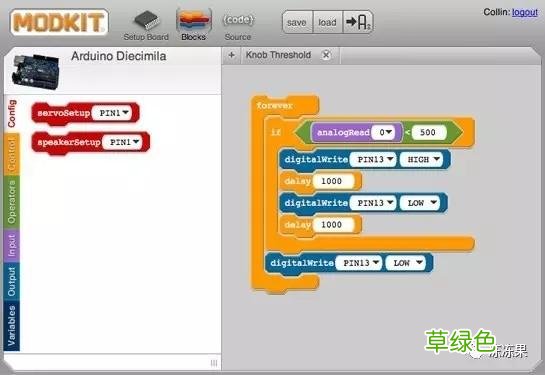Click the analogRead block label
This screenshot has width=545, height=375.
343,132
